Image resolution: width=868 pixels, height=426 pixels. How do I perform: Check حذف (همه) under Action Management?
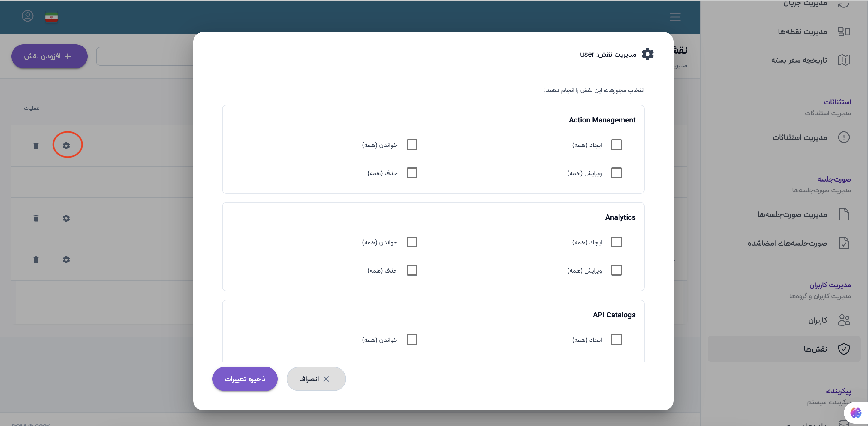tap(412, 173)
